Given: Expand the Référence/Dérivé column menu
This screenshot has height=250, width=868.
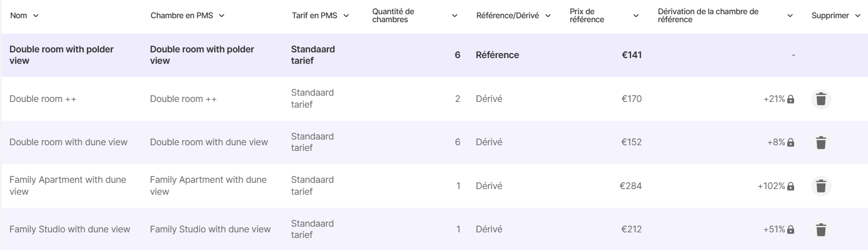Looking at the screenshot, I should point(549,15).
